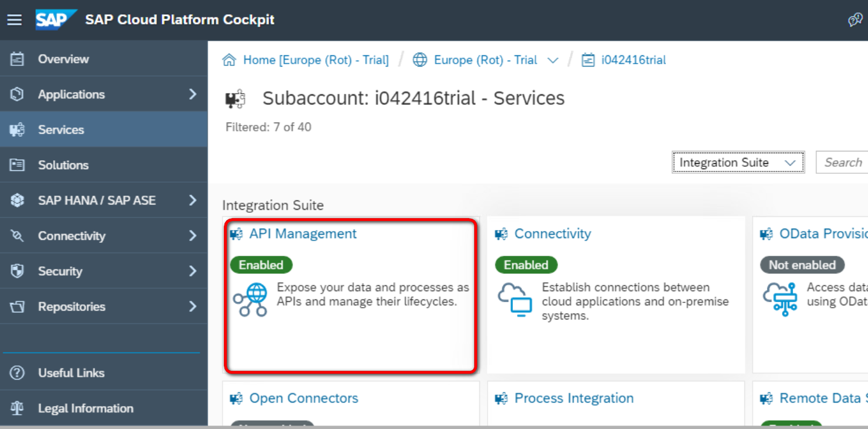Open the Process Integration service tile

[x=574, y=398]
